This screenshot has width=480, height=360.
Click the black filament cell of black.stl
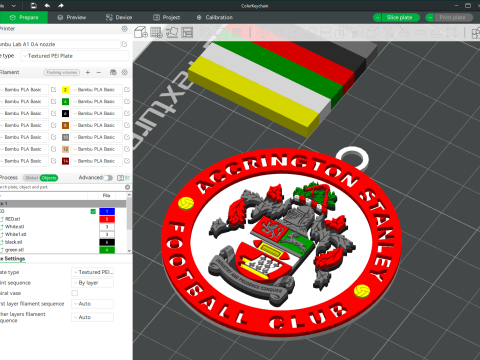click(x=107, y=242)
